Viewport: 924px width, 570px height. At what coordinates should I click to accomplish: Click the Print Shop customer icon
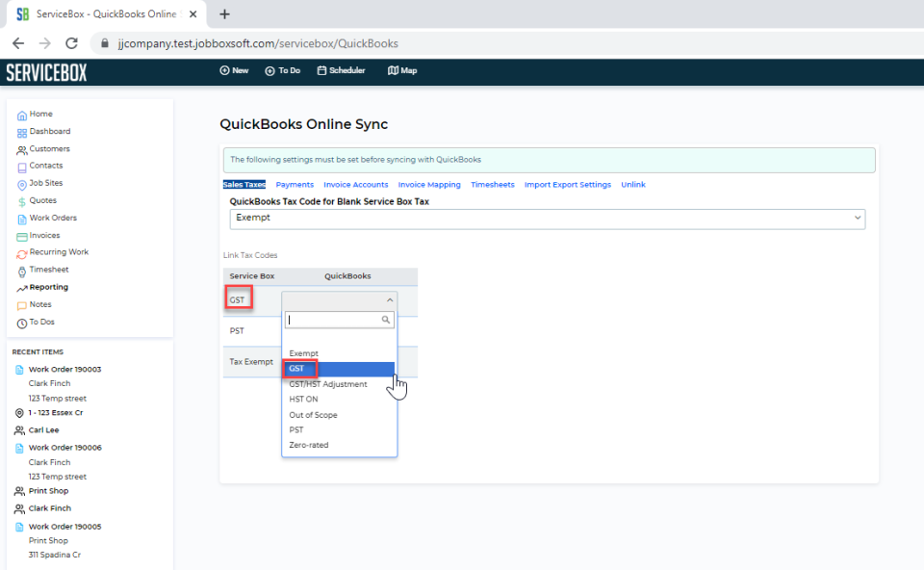click(x=19, y=491)
